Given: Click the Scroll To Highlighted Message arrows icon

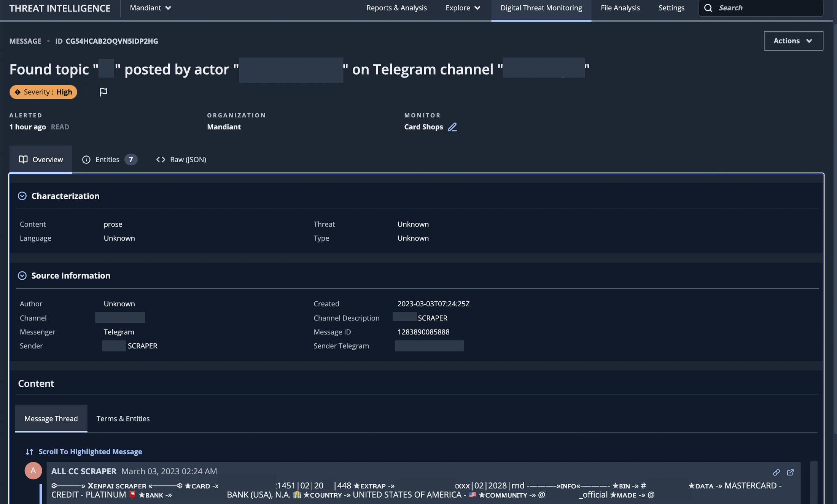Looking at the screenshot, I should pos(29,452).
